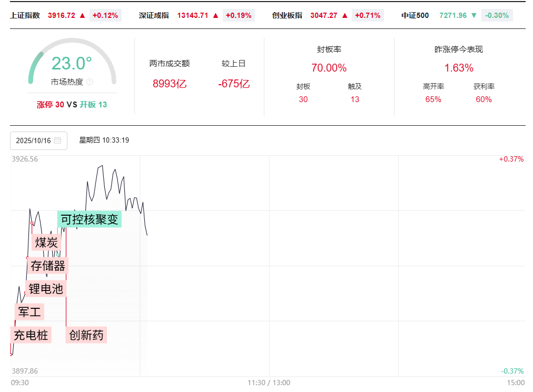Select the 煤炭 sector tag
Screen dimensions: 533x392
[46, 243]
